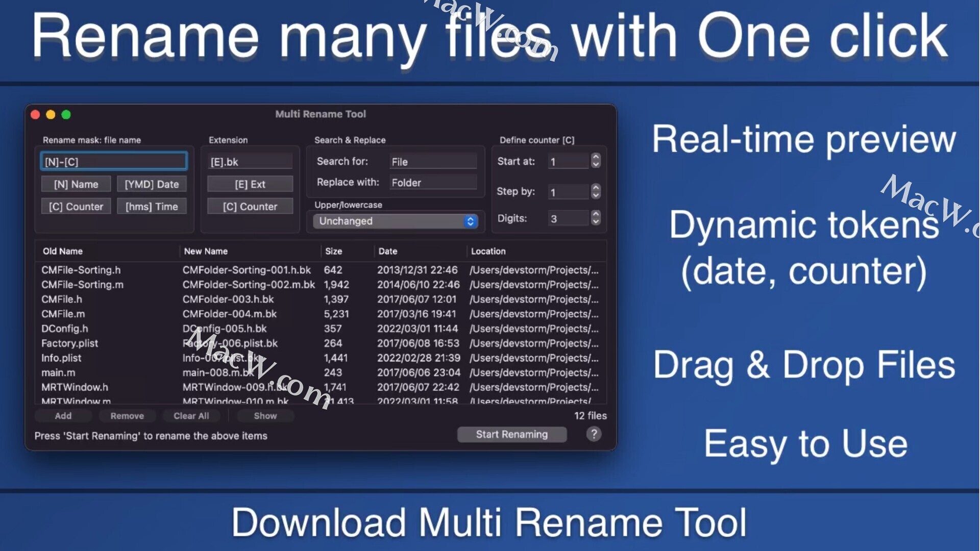Insert the [N] Name token
980x551 pixels.
pos(76,184)
